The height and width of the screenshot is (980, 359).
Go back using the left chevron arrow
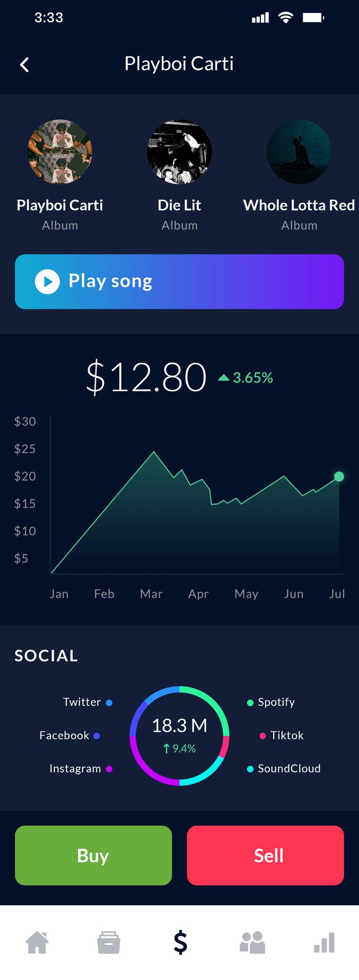(24, 65)
